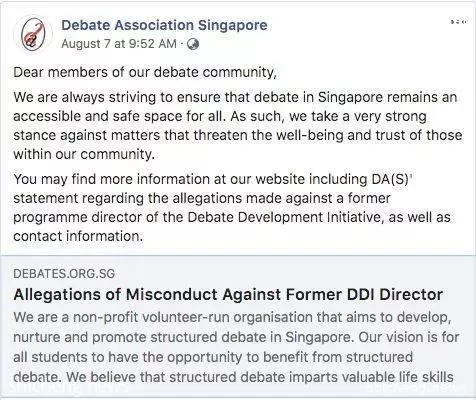Open the Debate Association Singapore page name
The height and width of the screenshot is (400, 476).
click(164, 25)
